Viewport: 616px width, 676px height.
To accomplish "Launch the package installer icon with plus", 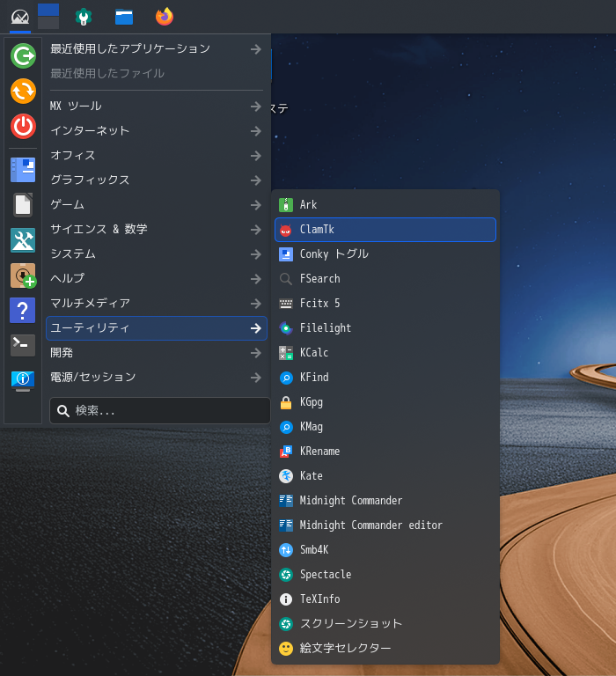I will click(23, 276).
